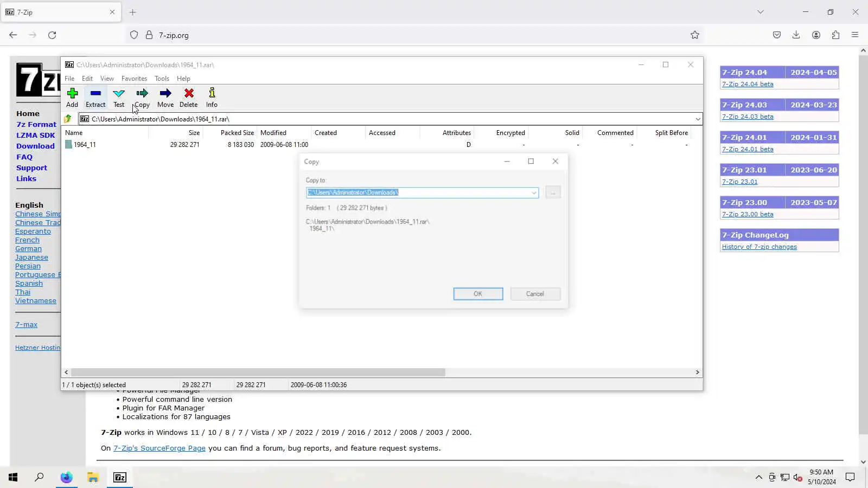Click the Save to Pocket icon
Image resolution: width=868 pixels, height=488 pixels.
(x=777, y=35)
